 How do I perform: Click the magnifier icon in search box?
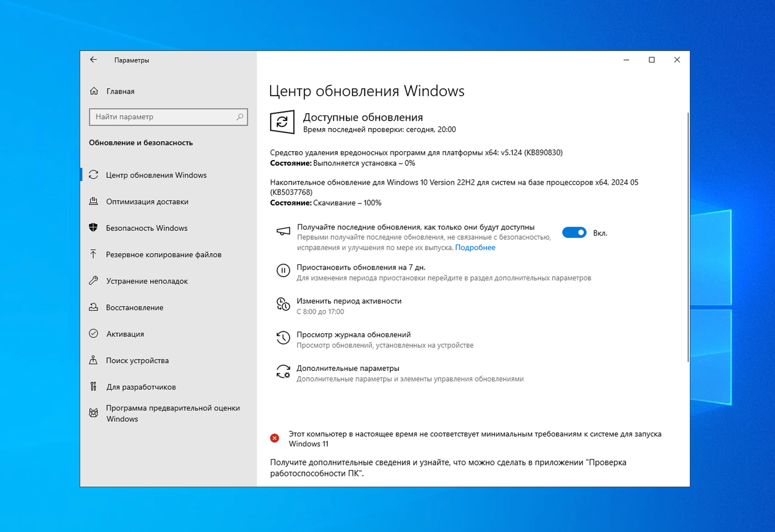coord(240,117)
